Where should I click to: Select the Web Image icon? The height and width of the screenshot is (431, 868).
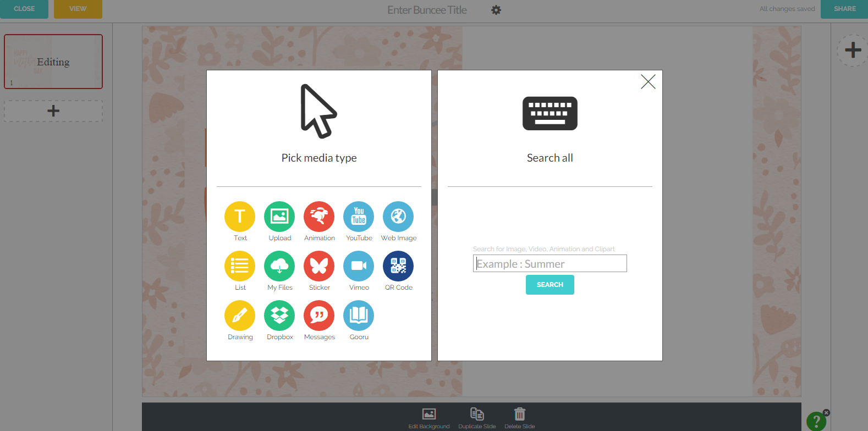(x=398, y=217)
